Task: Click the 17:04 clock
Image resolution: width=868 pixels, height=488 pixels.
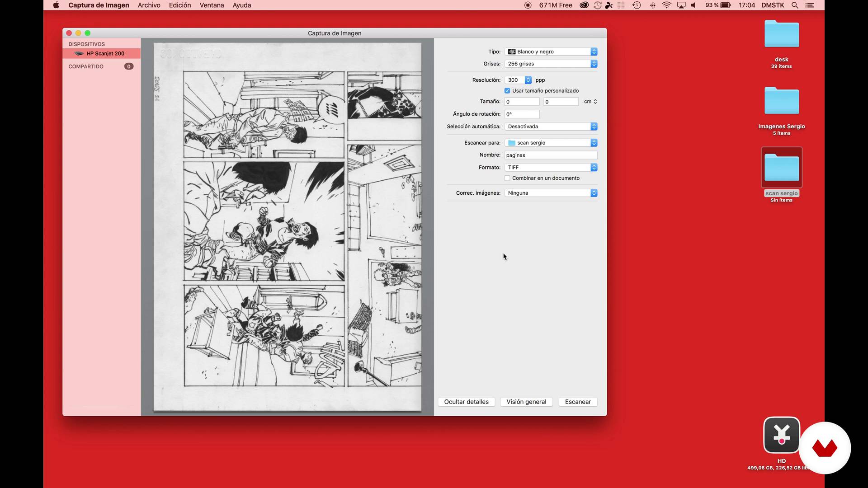Action: coord(746,5)
